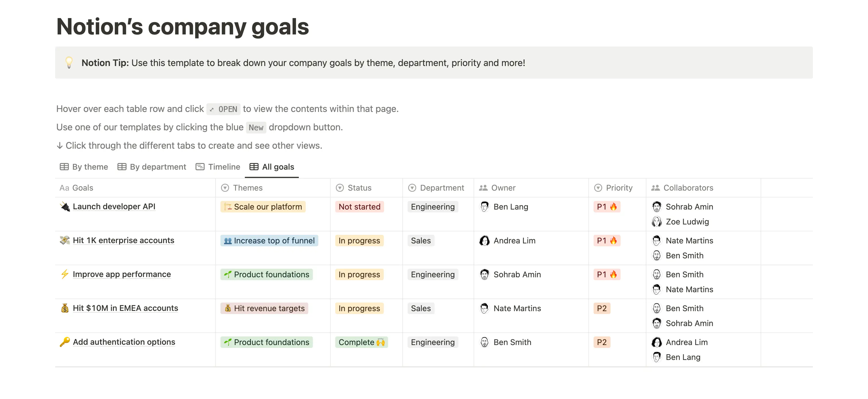Open the Status column dropdown
Viewport: 868px width, 399px height.
tap(339, 188)
